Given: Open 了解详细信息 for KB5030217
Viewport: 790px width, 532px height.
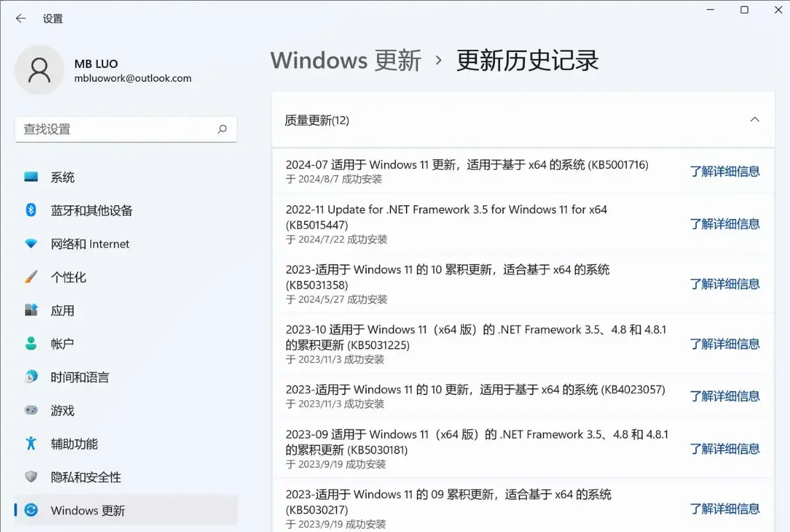Looking at the screenshot, I should coord(725,508).
